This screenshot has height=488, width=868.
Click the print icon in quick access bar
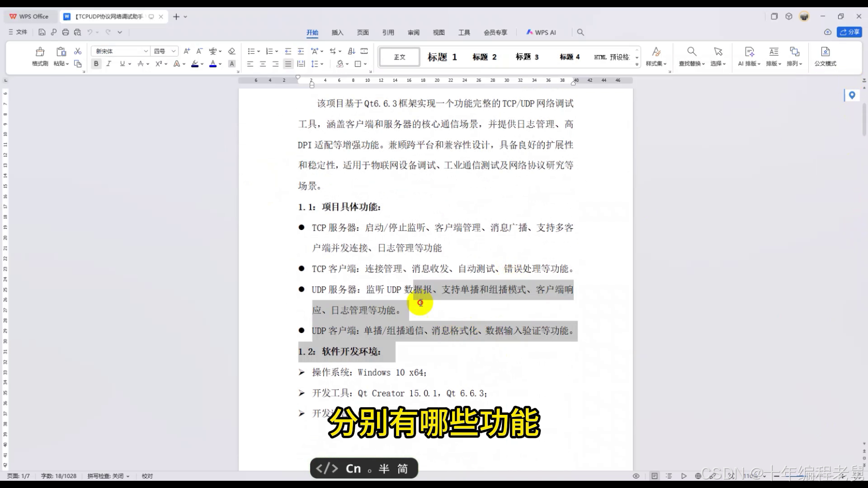(x=66, y=32)
